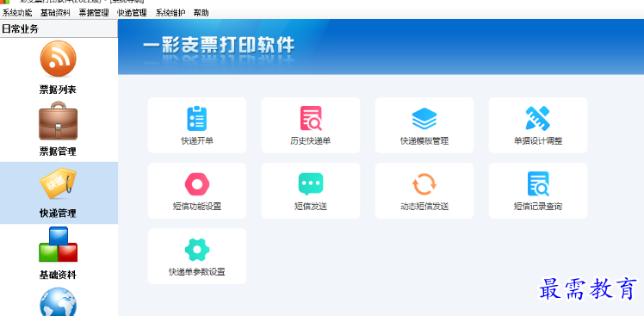Open the 快递管理 menu in menu bar
This screenshot has height=316, width=644.
pyautogui.click(x=132, y=13)
